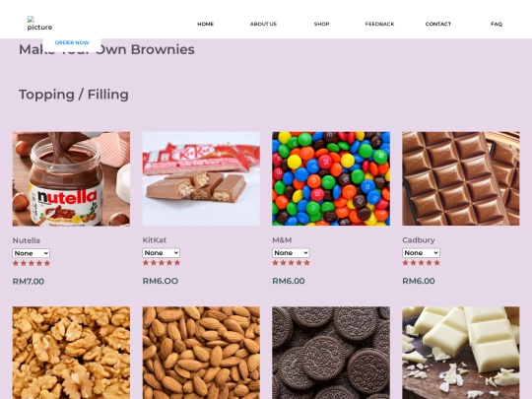Open the About Us page

point(263,24)
